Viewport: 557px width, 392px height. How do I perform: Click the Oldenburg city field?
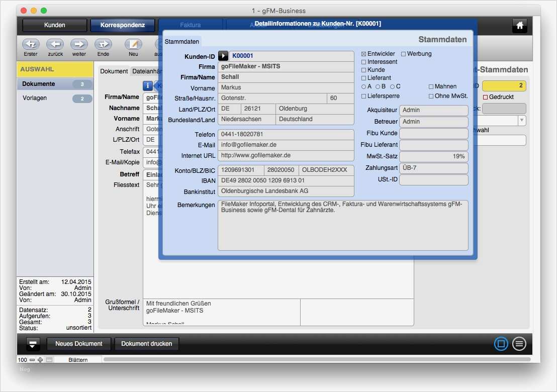pyautogui.click(x=315, y=109)
